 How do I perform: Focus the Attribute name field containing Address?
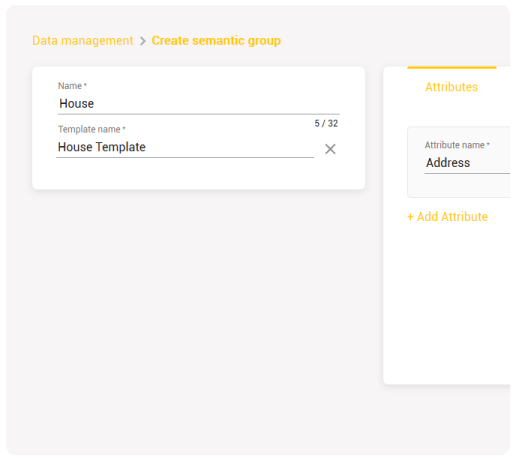click(x=467, y=163)
